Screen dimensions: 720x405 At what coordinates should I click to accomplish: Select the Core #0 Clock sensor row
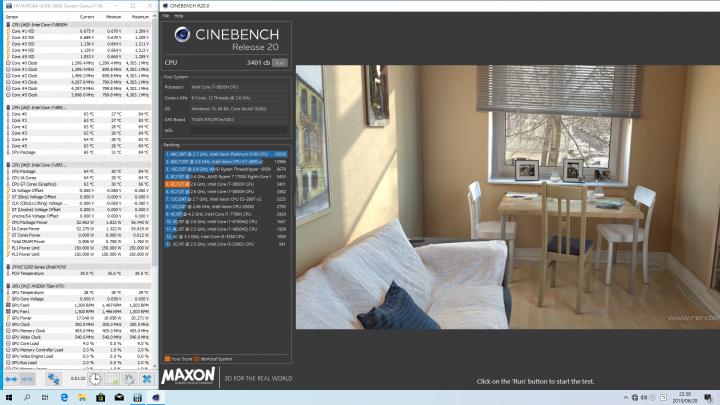click(78, 63)
